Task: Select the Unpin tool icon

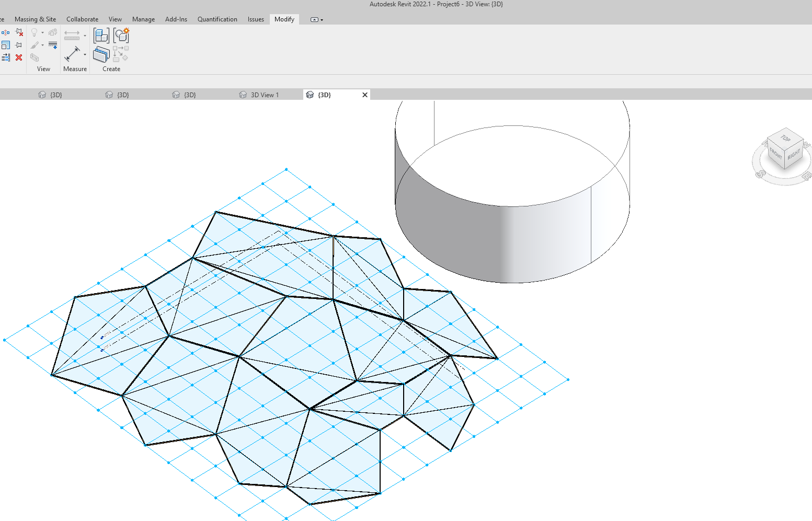Action: (x=19, y=32)
